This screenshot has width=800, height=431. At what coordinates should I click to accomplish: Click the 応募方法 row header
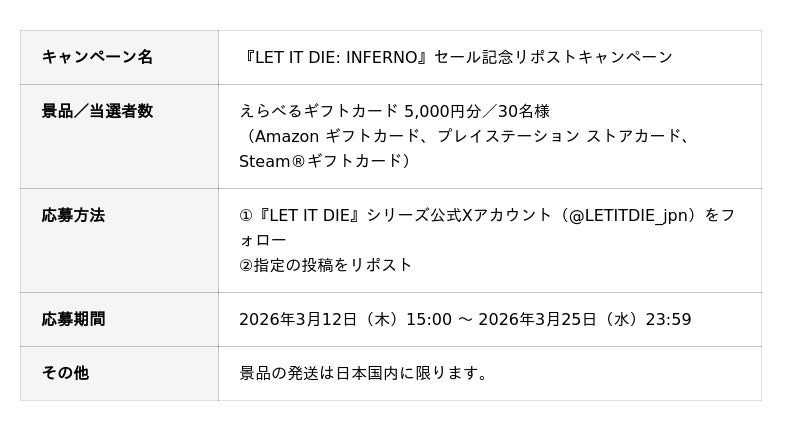pyautogui.click(x=73, y=215)
